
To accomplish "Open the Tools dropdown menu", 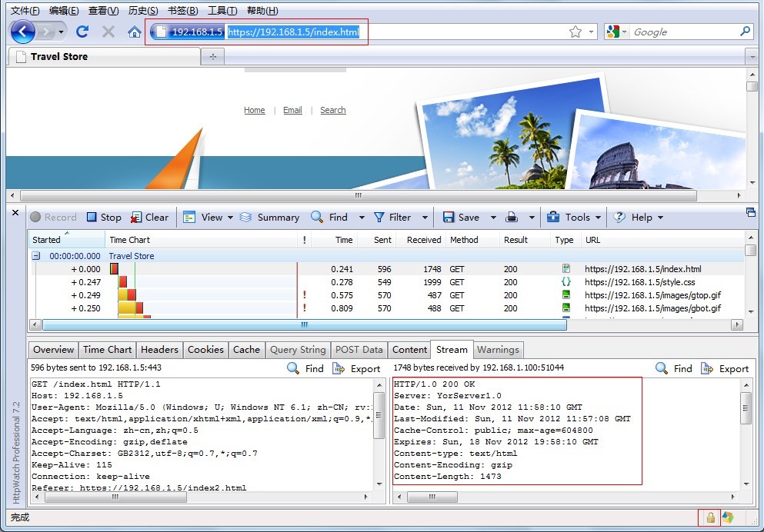I will click(599, 218).
